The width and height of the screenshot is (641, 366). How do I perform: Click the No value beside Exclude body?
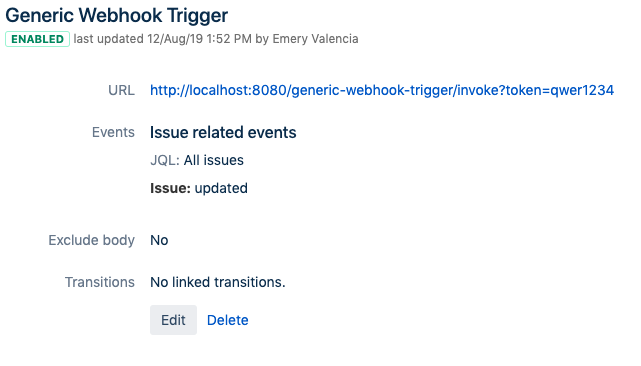[159, 240]
